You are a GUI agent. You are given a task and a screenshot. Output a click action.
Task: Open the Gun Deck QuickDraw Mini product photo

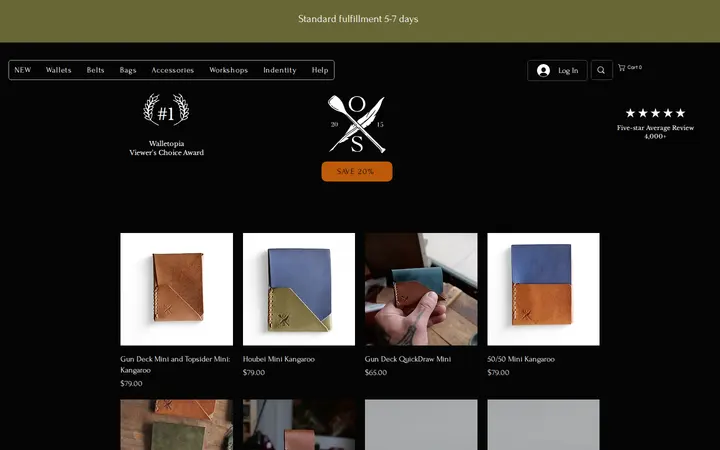click(x=421, y=289)
